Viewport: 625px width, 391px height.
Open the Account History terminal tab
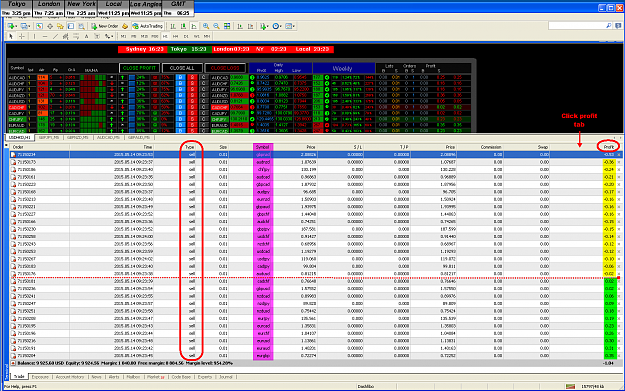click(x=70, y=377)
